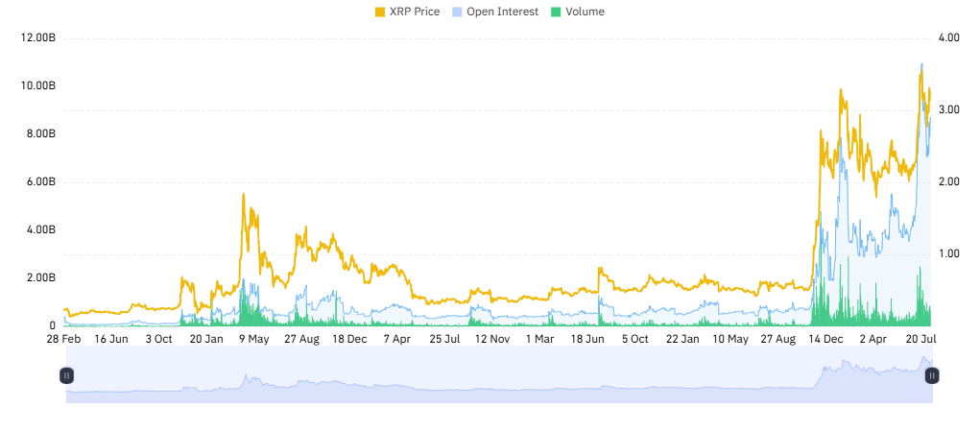Image resolution: width=980 pixels, height=432 pixels.
Task: Click the yellow XRP Price color swatch
Action: point(380,12)
